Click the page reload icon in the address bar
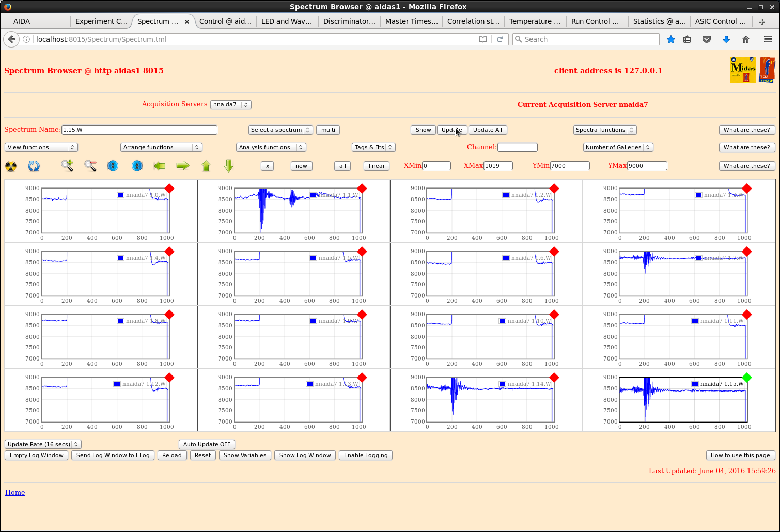 (x=500, y=39)
